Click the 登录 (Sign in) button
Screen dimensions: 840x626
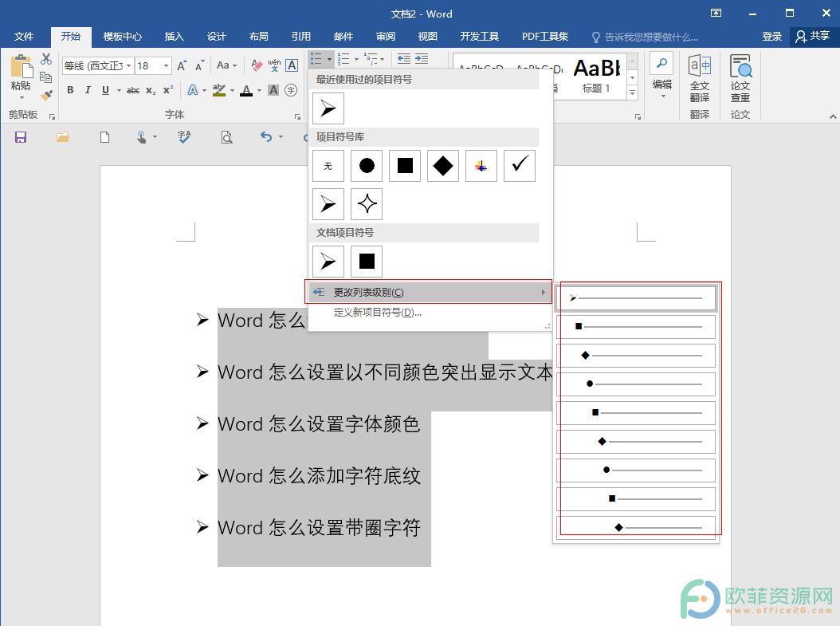tap(772, 37)
